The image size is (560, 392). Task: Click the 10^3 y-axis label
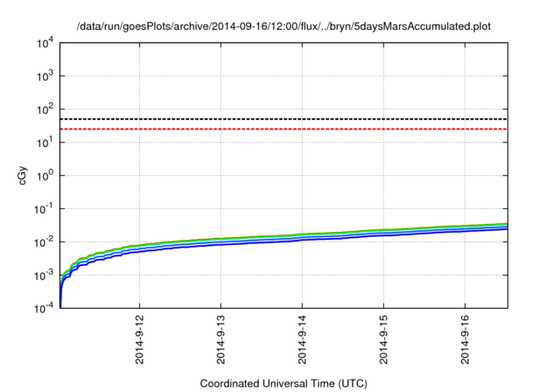(45, 76)
